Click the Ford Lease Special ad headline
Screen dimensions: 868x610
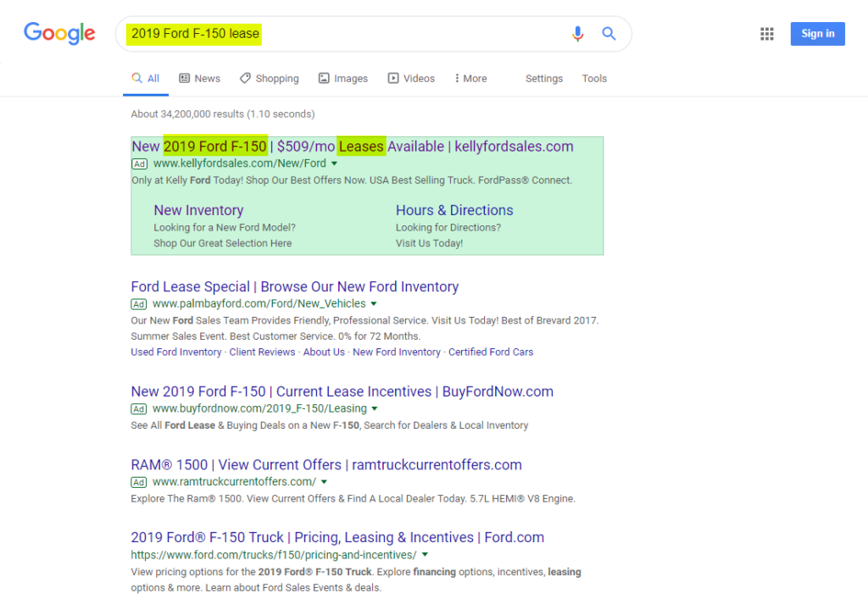(294, 286)
